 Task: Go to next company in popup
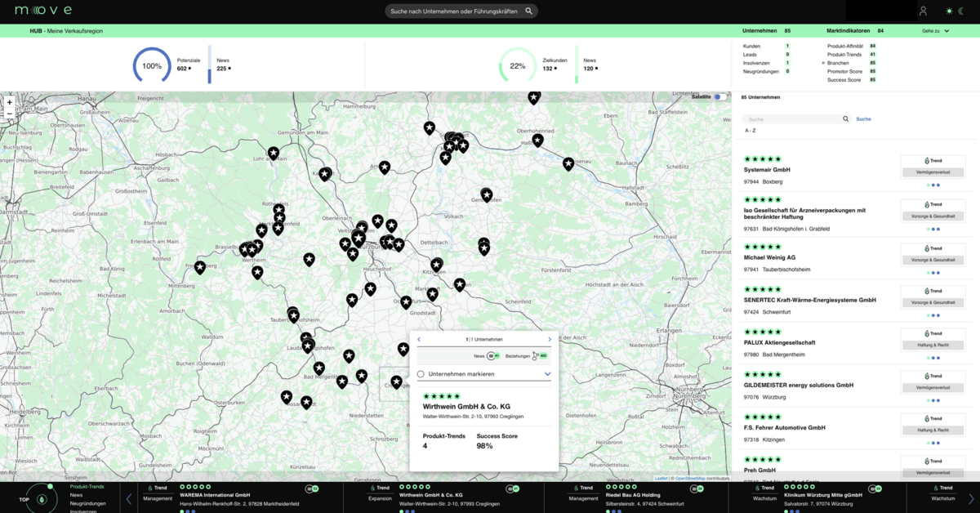point(550,339)
